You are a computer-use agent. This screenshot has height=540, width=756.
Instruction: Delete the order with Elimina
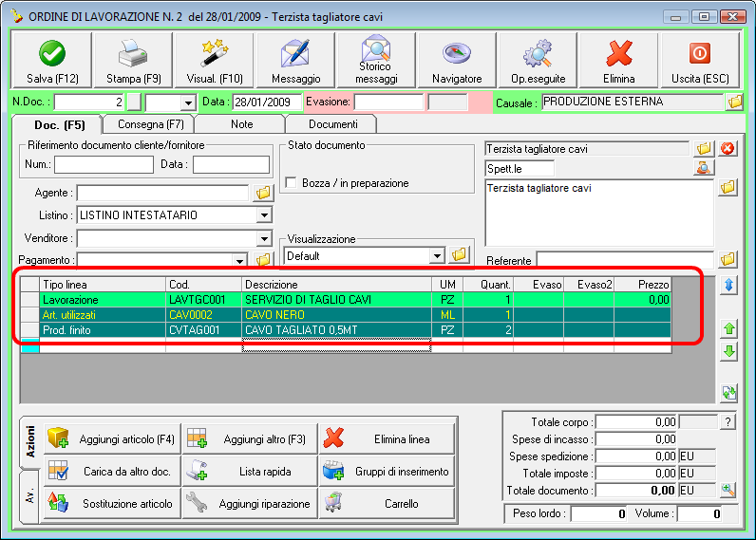pos(619,61)
